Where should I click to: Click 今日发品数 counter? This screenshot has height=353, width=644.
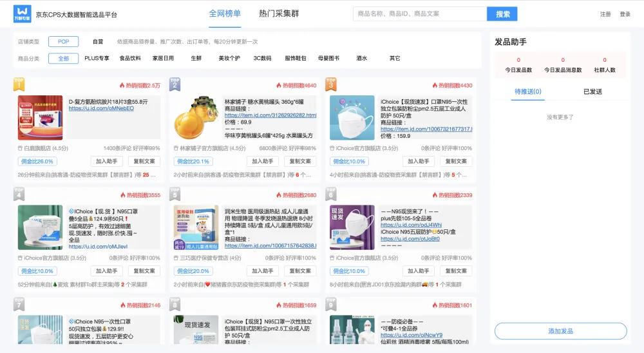coord(518,65)
